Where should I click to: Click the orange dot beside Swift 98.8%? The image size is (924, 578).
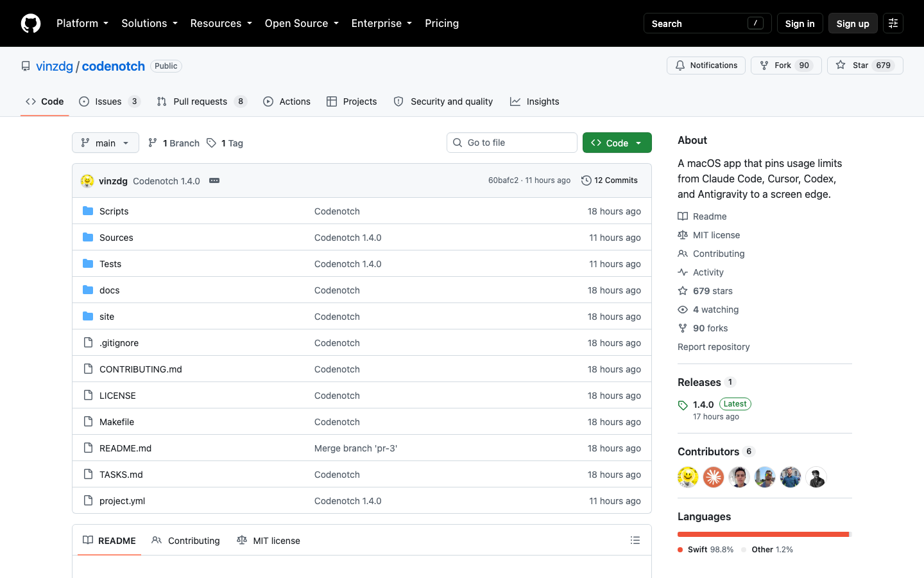click(680, 550)
